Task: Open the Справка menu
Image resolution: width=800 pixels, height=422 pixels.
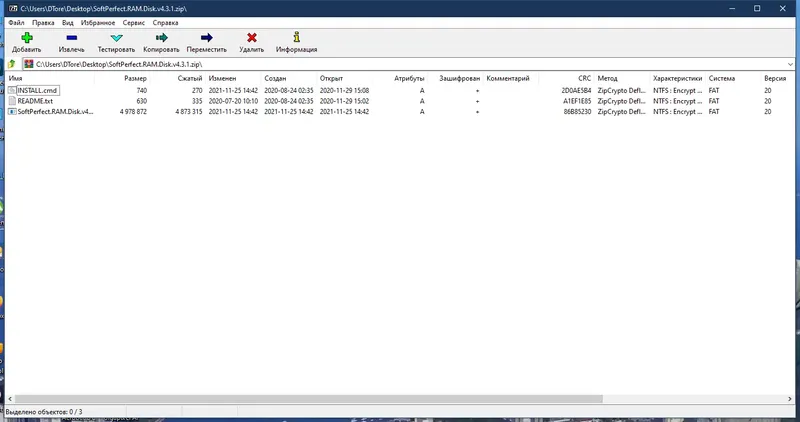Action: point(165,23)
